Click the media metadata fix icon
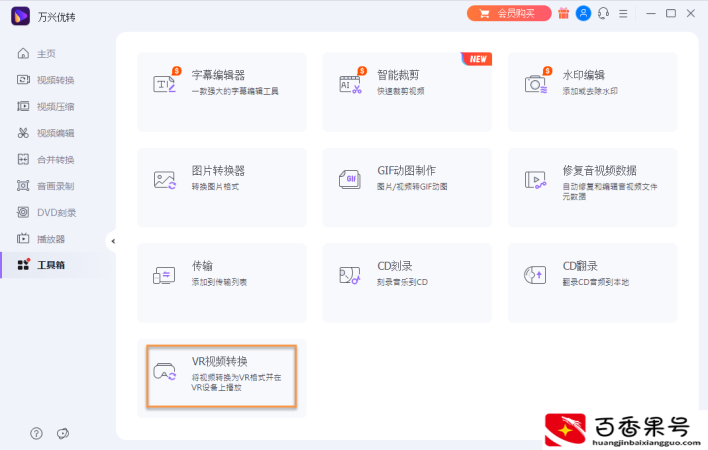 [x=536, y=180]
